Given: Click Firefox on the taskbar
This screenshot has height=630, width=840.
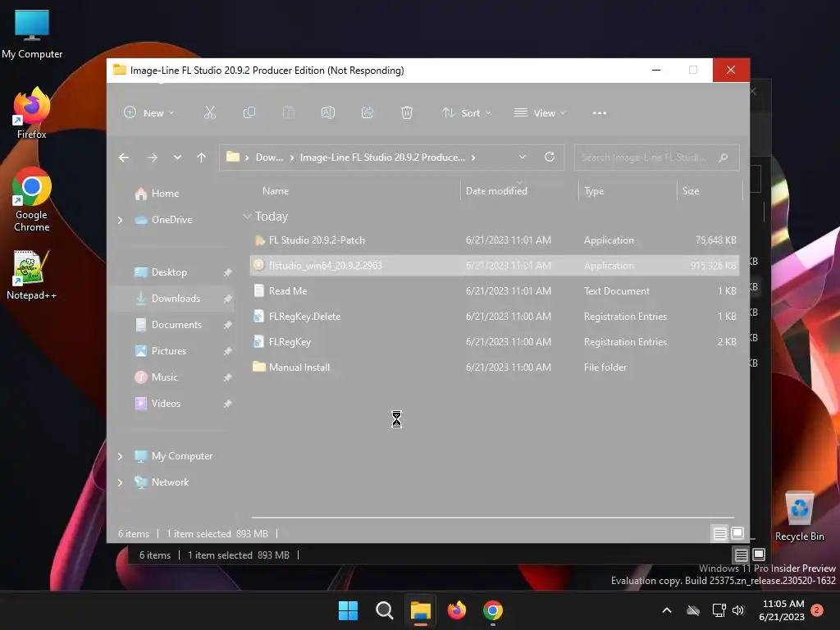Looking at the screenshot, I should click(457, 610).
